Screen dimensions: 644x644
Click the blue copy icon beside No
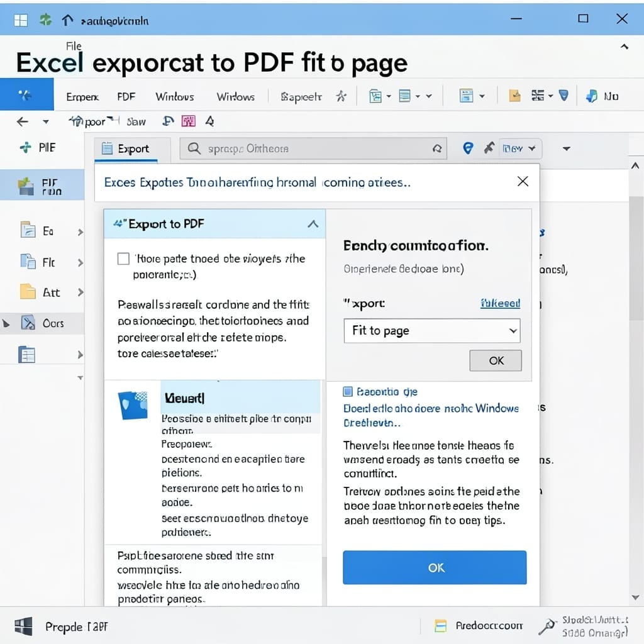pyautogui.click(x=591, y=96)
